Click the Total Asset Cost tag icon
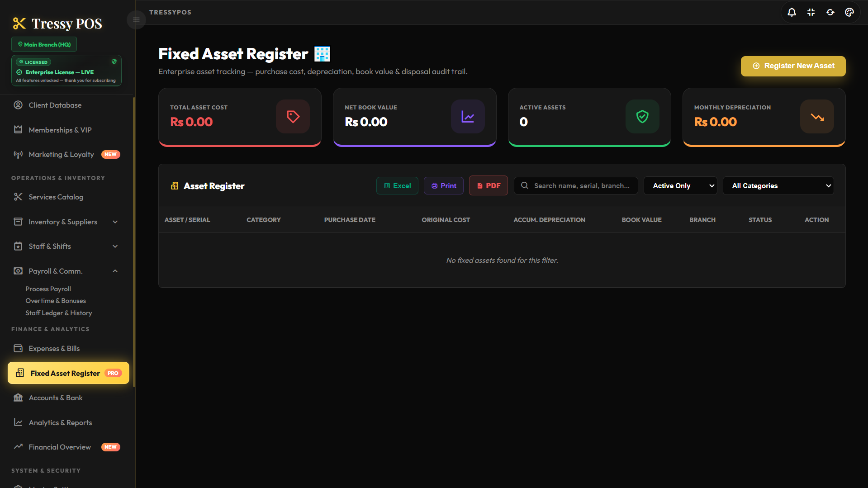868x488 pixels. [293, 117]
